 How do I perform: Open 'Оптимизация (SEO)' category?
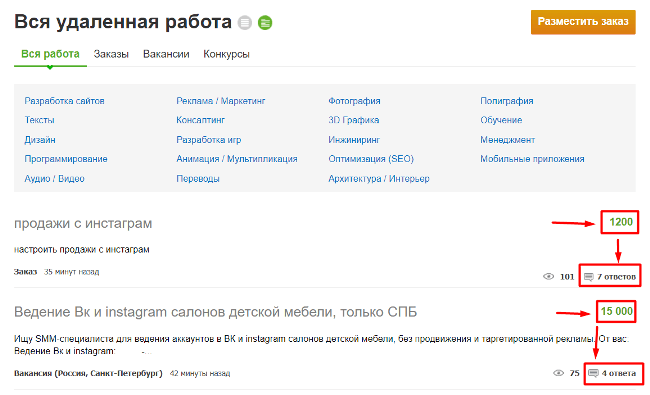click(371, 159)
